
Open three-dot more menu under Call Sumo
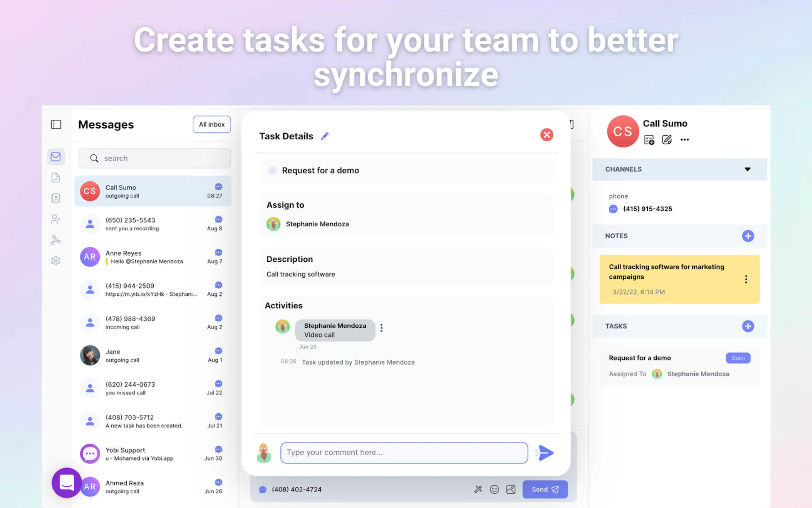pyautogui.click(x=684, y=140)
